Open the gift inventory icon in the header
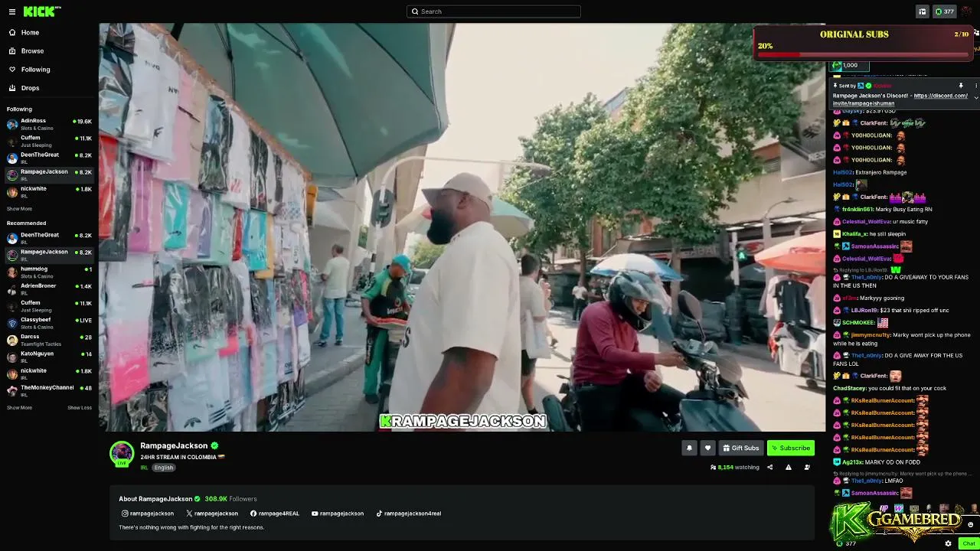The height and width of the screenshot is (551, 980). (x=923, y=11)
